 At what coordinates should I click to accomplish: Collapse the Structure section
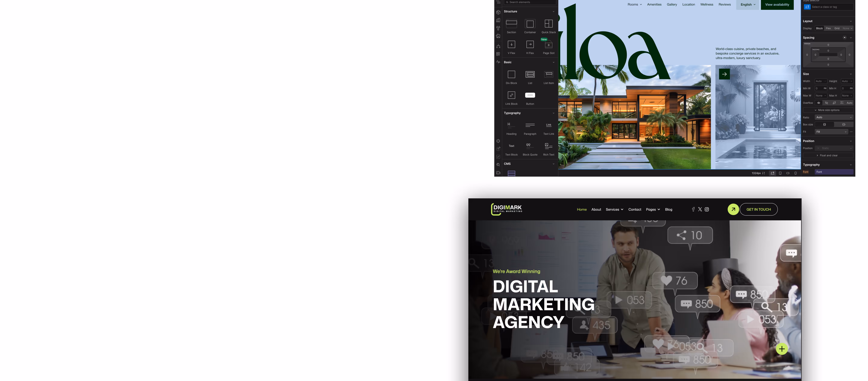tap(553, 11)
